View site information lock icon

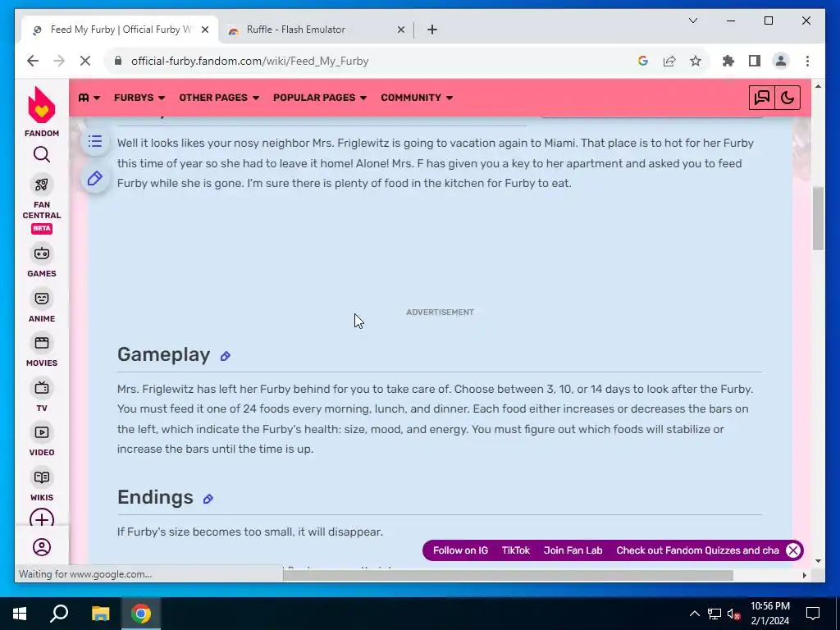(x=118, y=61)
